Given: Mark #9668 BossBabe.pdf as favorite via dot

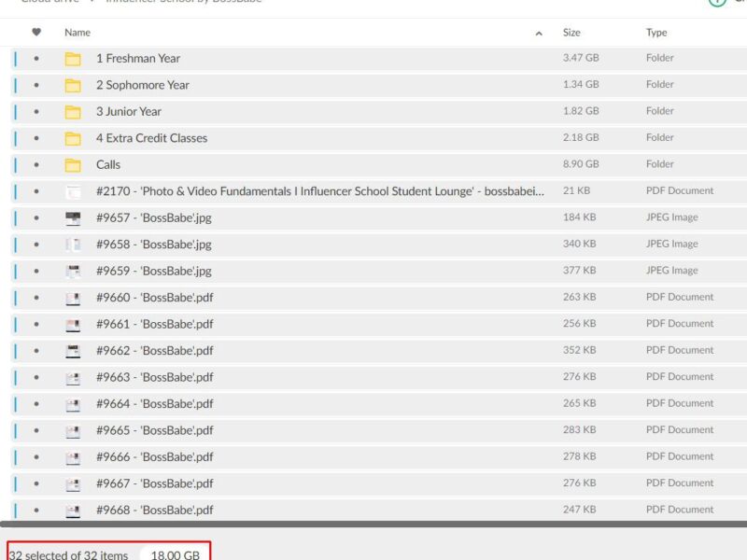Looking at the screenshot, I should [x=36, y=511].
